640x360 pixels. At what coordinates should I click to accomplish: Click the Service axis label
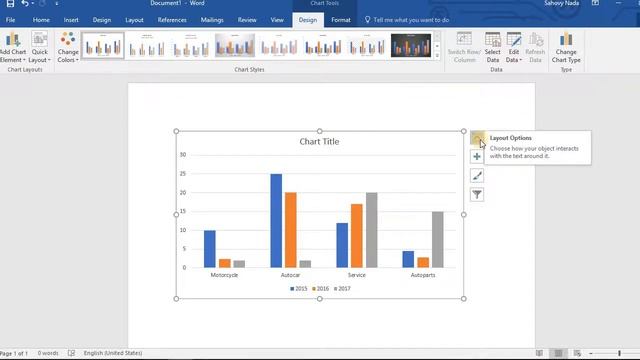point(356,275)
